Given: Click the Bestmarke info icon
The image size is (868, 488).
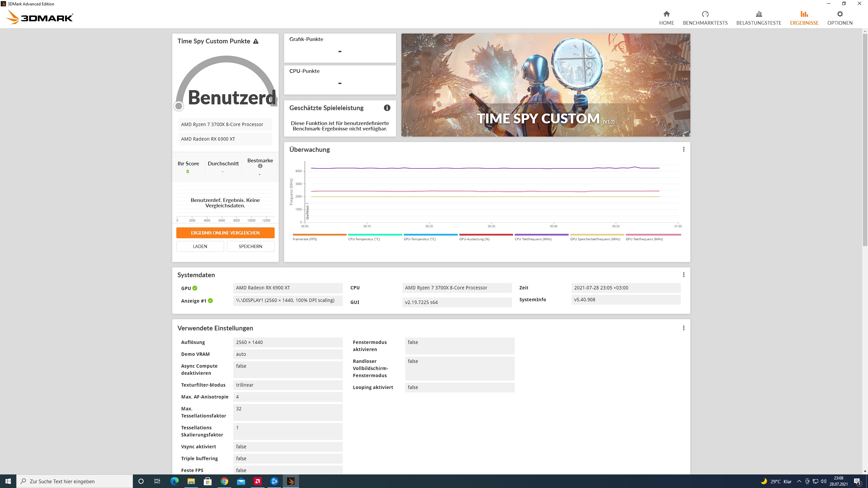Looking at the screenshot, I should [x=260, y=166].
